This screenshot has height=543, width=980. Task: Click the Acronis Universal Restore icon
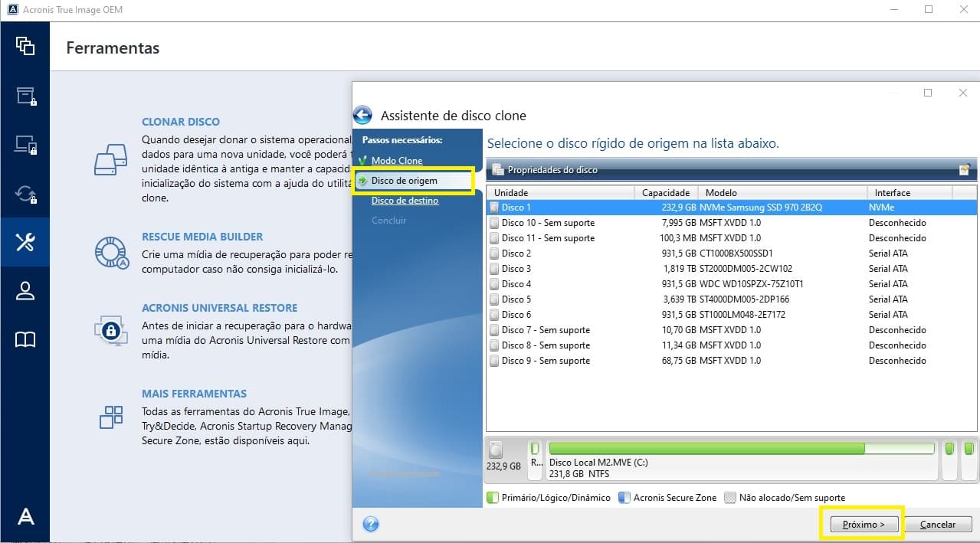(x=111, y=330)
